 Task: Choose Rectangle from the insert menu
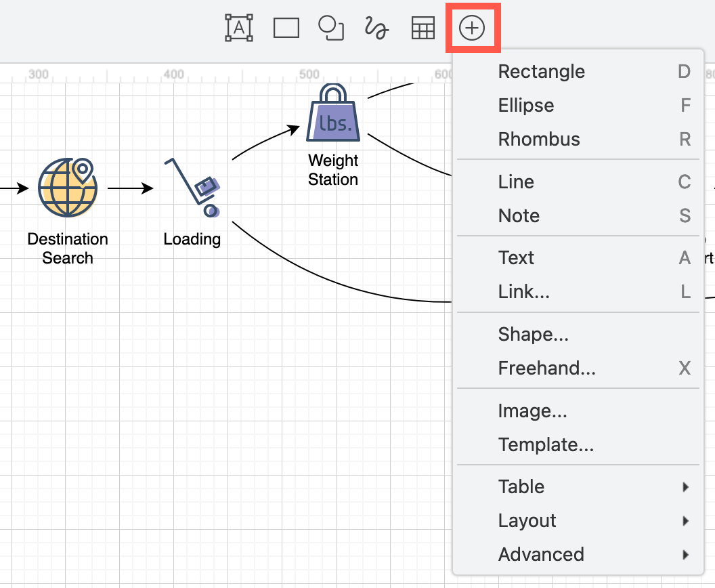click(x=542, y=72)
